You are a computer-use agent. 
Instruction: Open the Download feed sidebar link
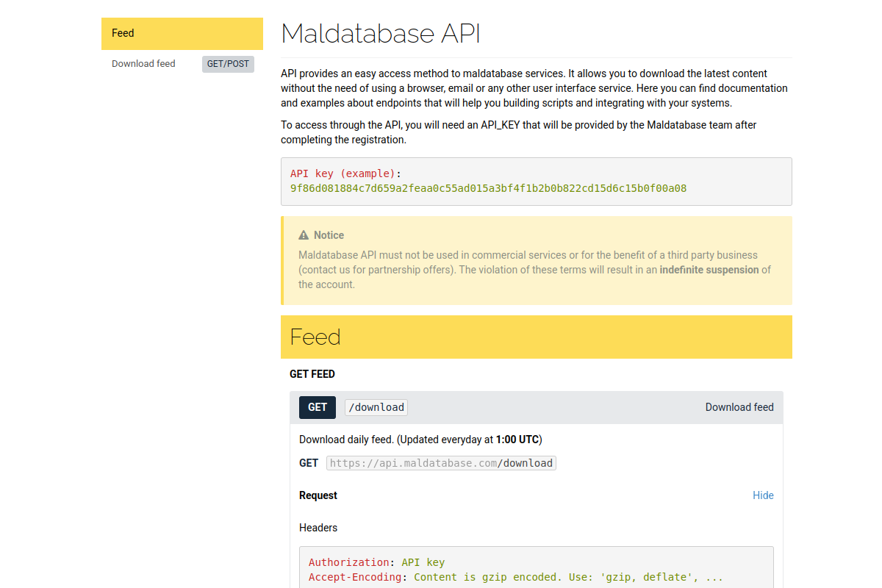[143, 64]
